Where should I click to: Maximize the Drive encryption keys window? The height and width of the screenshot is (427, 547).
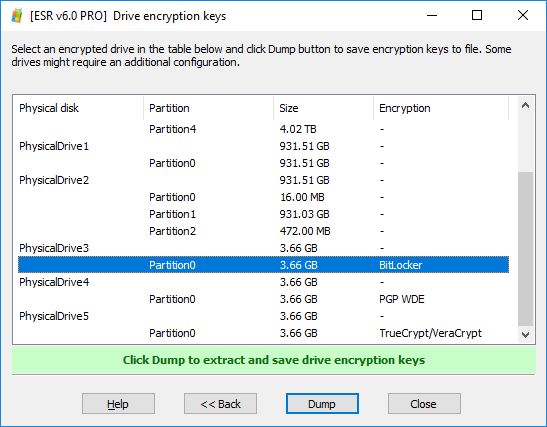pyautogui.click(x=477, y=15)
